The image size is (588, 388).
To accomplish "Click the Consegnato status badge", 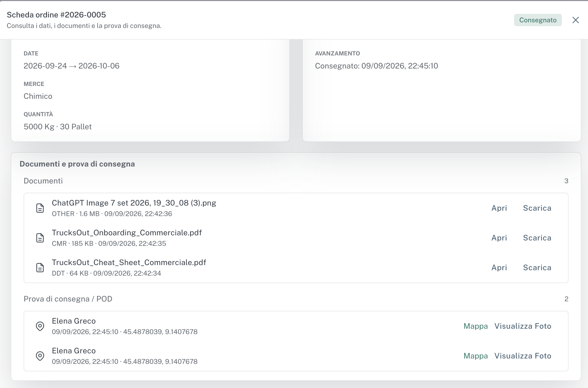I will click(x=538, y=20).
